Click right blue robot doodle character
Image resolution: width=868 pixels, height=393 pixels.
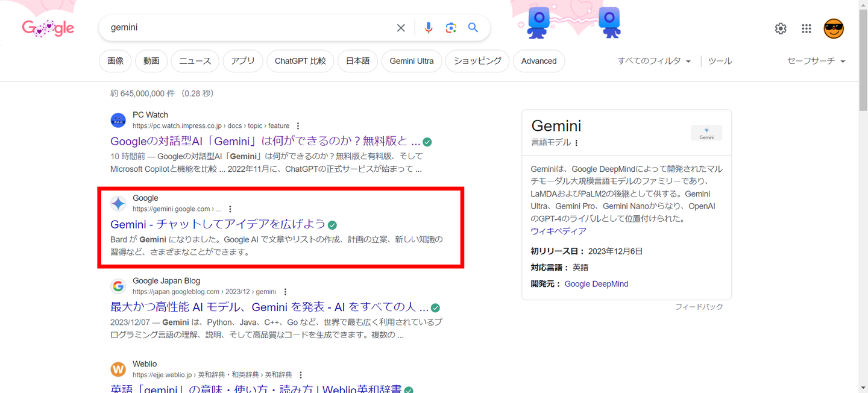(609, 23)
